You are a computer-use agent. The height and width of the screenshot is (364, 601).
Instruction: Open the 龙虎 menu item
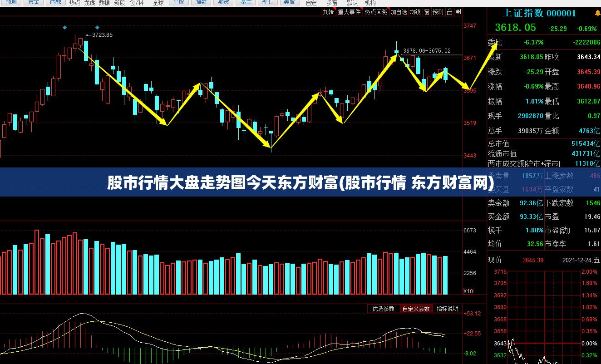(89, 3)
